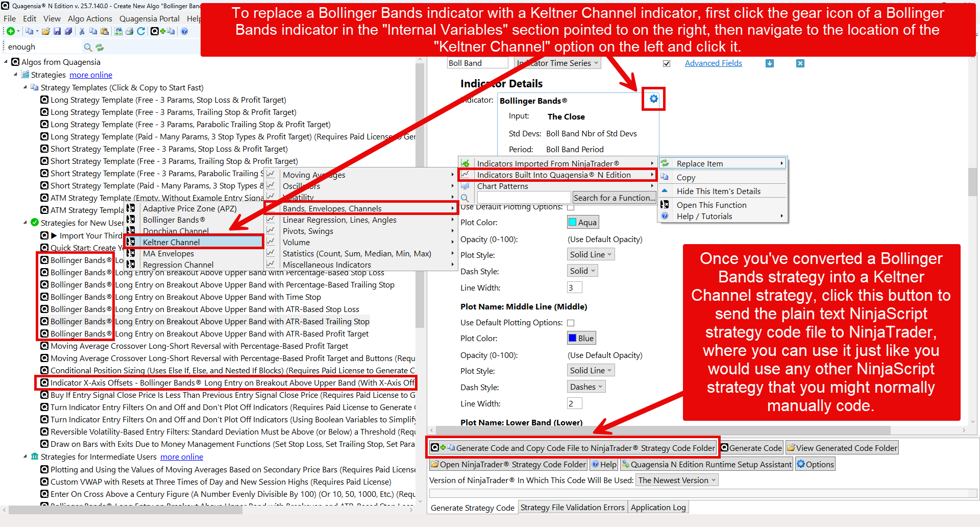
Task: Click the scissors cut toolbar icon
Action: click(x=82, y=31)
